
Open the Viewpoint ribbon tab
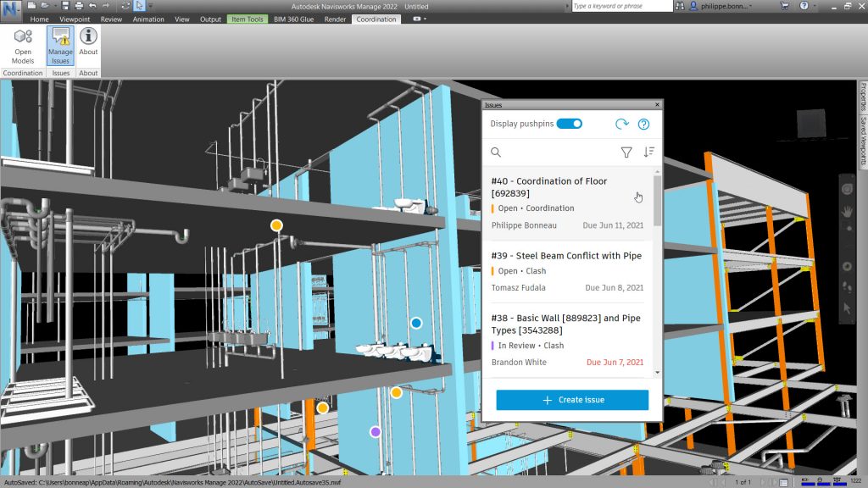75,19
